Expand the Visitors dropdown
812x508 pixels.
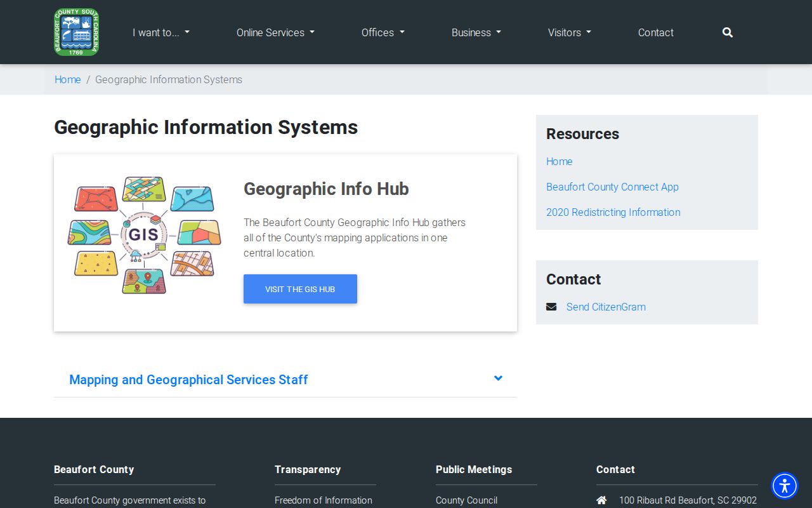coord(570,32)
